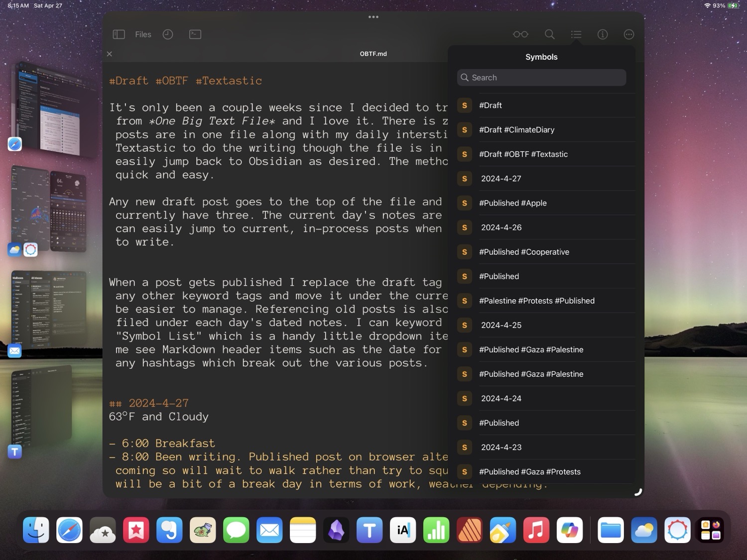Select the OBTF.md document tab
Image resolution: width=747 pixels, height=560 pixels.
(x=373, y=53)
